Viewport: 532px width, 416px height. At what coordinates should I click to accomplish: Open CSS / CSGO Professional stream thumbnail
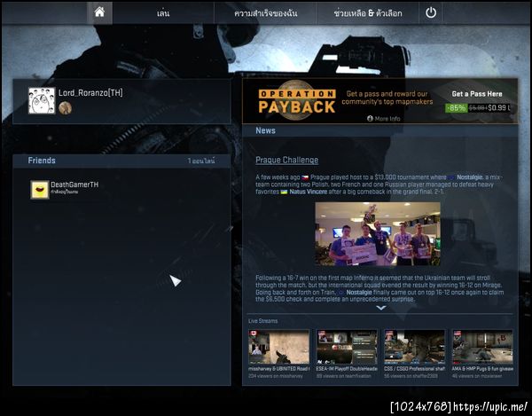click(415, 347)
